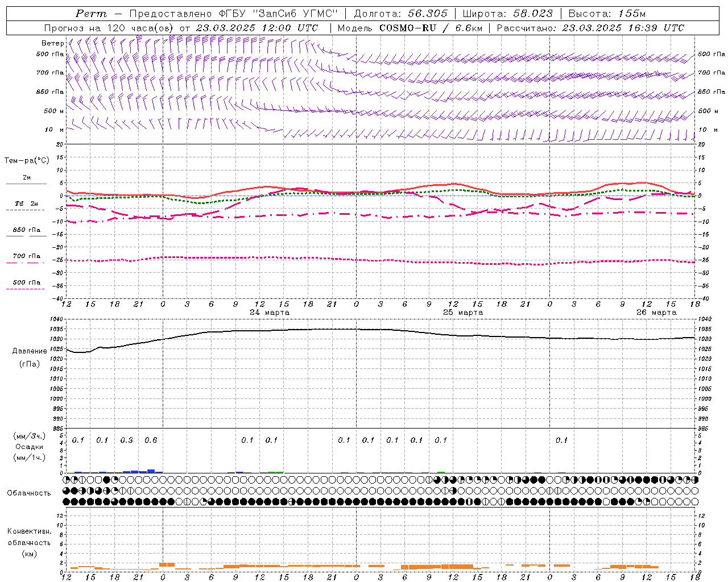Click the "850 гПа" temperature legend label
The height and width of the screenshot is (582, 728).
[27, 230]
